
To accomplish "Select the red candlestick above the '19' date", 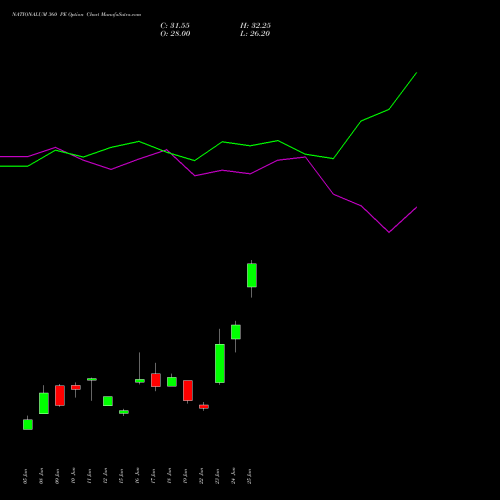I will click(188, 390).
